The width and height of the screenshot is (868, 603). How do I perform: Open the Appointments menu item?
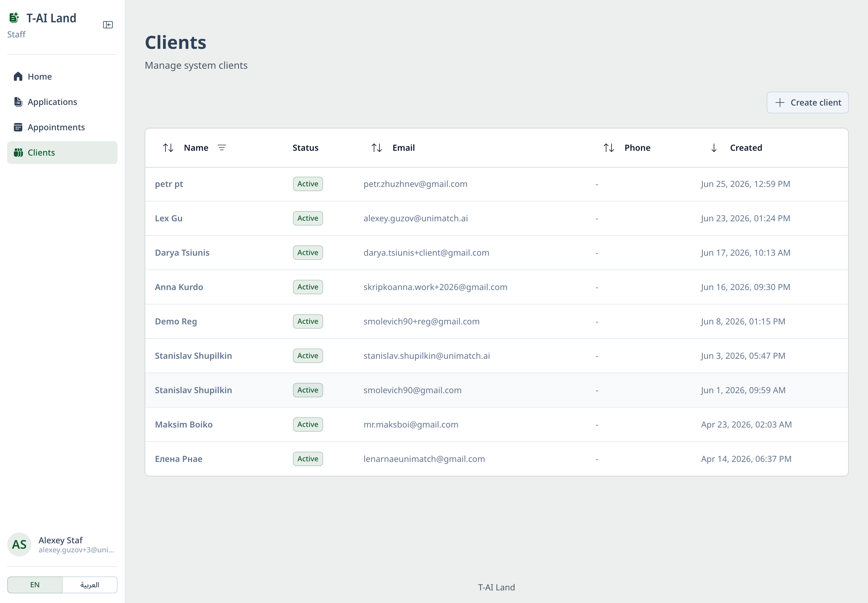click(62, 127)
